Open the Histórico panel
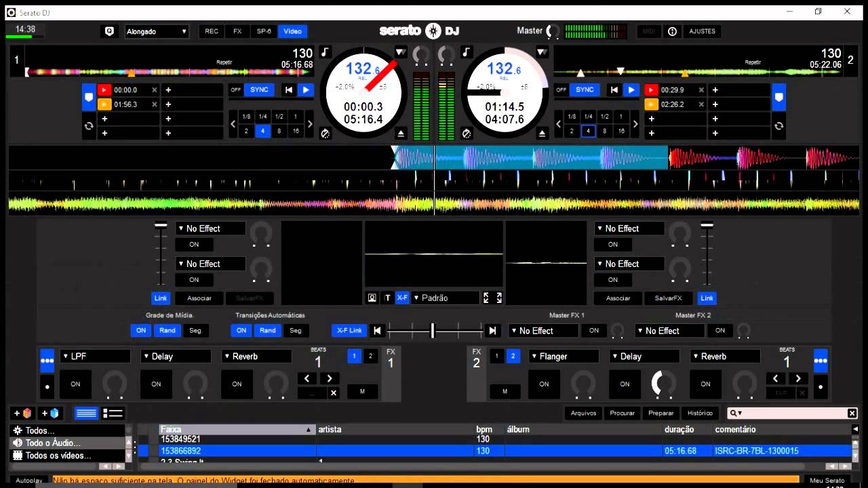Screen dimensions: 868x488 click(x=700, y=413)
